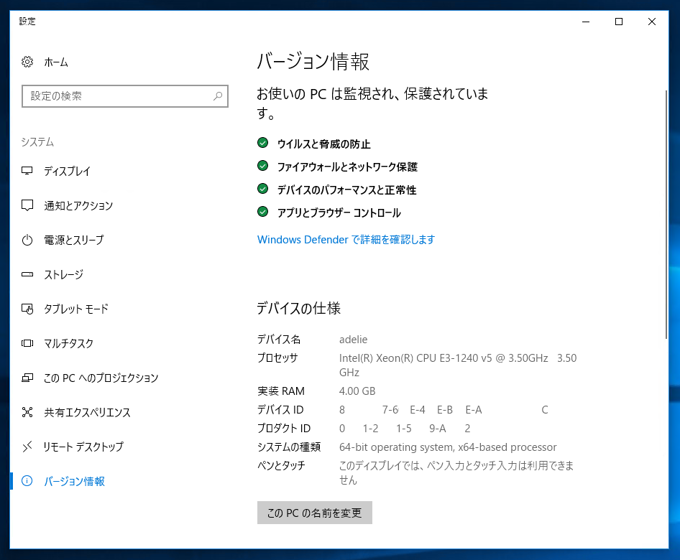Click ウイルスと脅威の防止 status text
The image size is (680, 560).
pos(324,144)
